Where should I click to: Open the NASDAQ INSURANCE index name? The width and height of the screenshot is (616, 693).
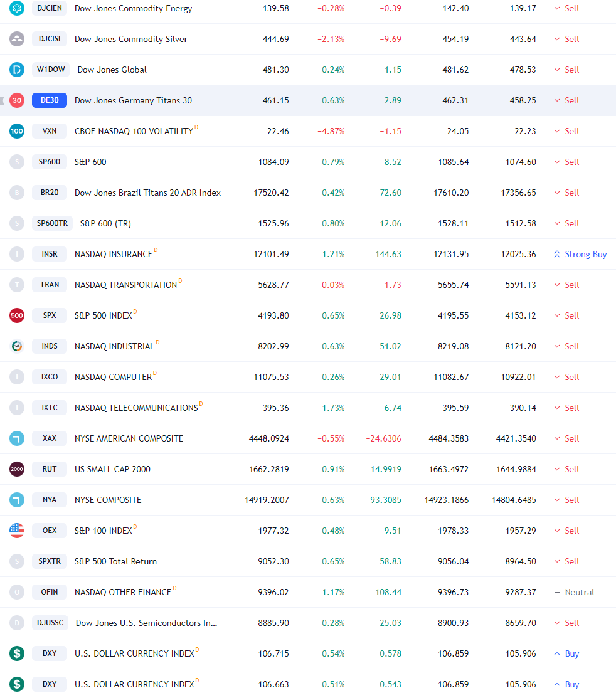pyautogui.click(x=113, y=254)
